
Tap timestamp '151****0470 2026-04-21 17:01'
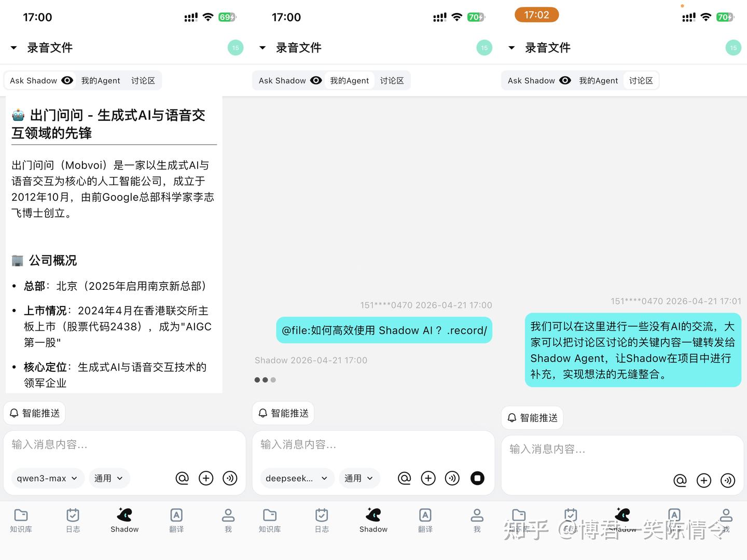tap(676, 301)
